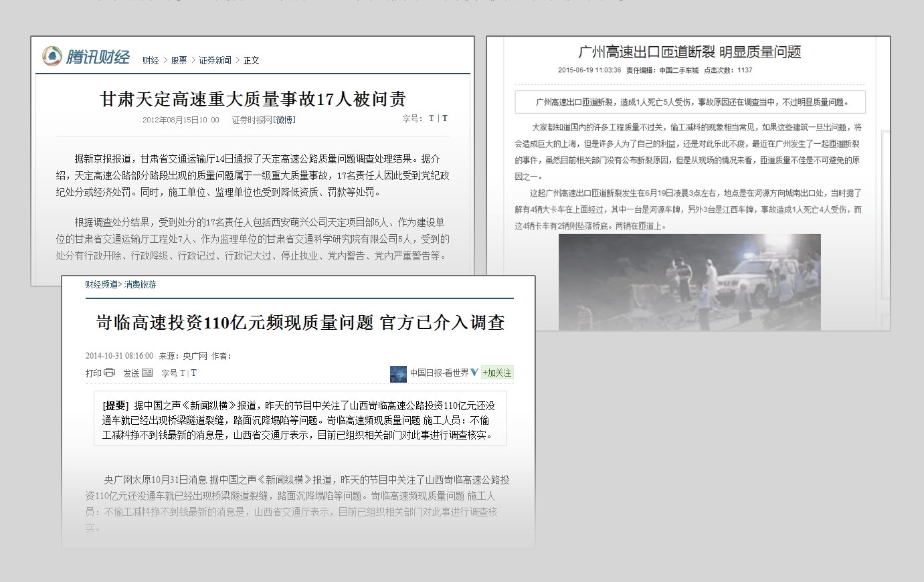Open headline 甘肃天定高速重大质量事故17人被问责
924x582 pixels.
253,99
